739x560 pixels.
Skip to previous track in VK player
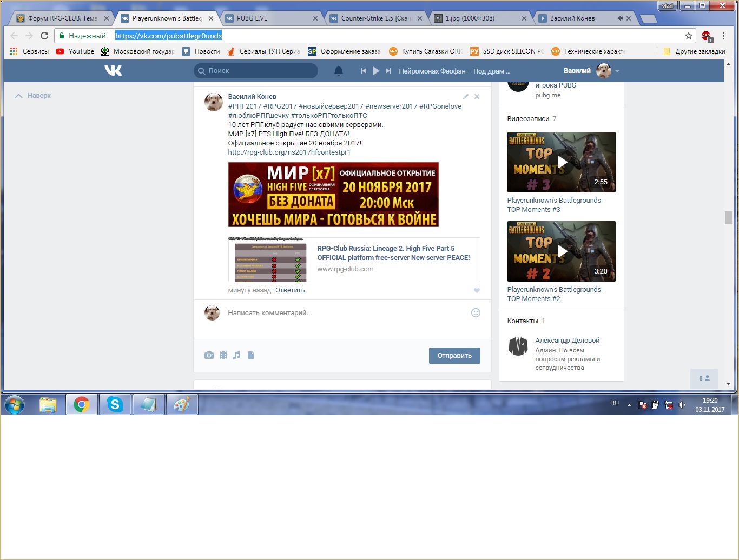pyautogui.click(x=364, y=71)
